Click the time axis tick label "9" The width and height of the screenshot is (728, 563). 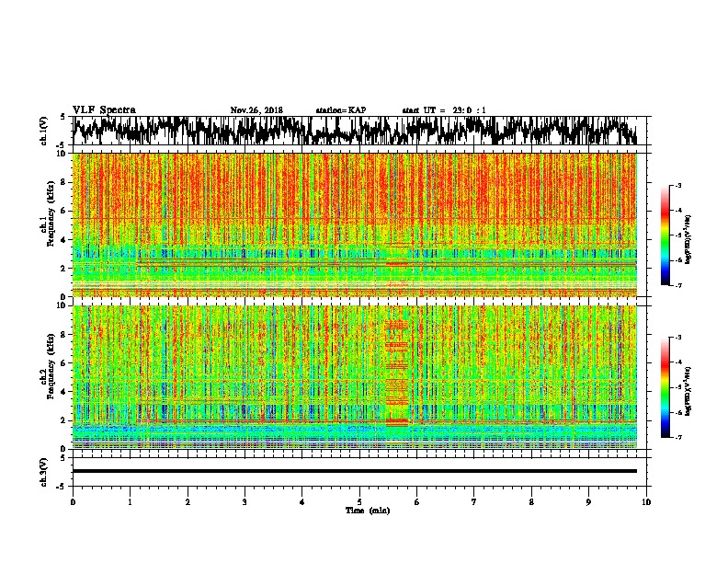588,502
